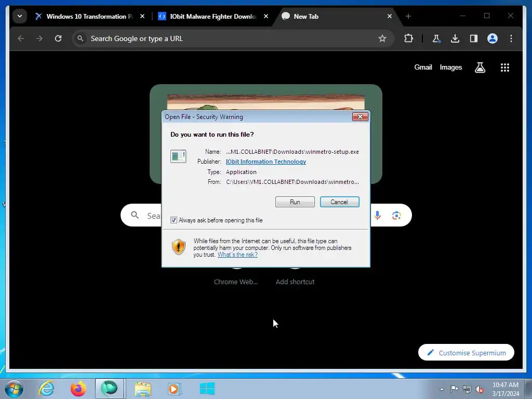Open a new browser tab with plus button
532x399 pixels.
click(x=408, y=16)
